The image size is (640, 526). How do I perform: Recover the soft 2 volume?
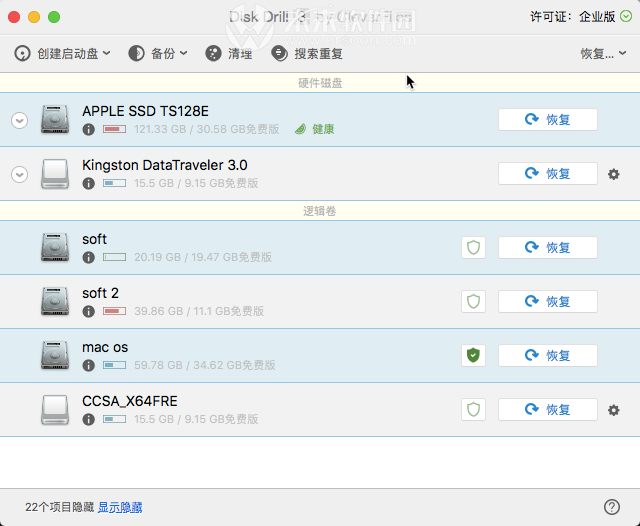548,301
